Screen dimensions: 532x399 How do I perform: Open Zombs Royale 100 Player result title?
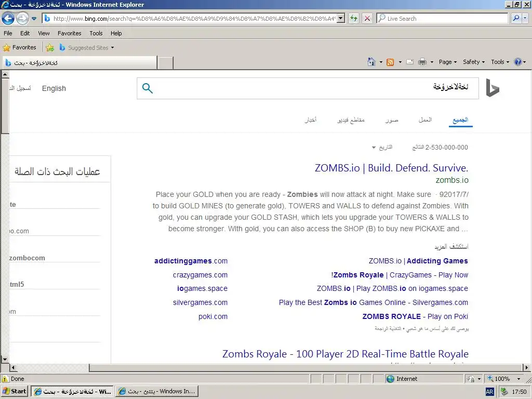coord(345,354)
